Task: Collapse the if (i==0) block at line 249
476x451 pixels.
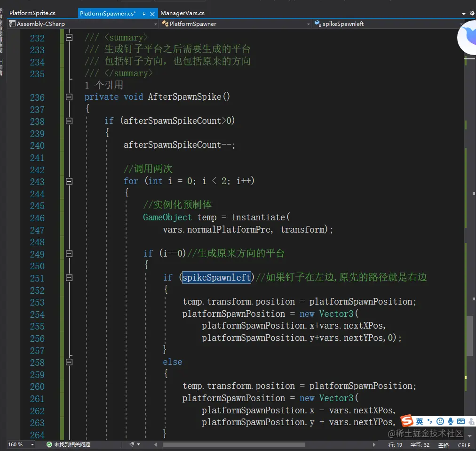Action: point(69,253)
